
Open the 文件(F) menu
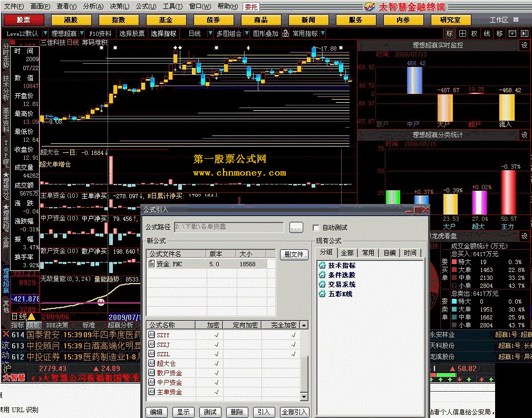14,6
